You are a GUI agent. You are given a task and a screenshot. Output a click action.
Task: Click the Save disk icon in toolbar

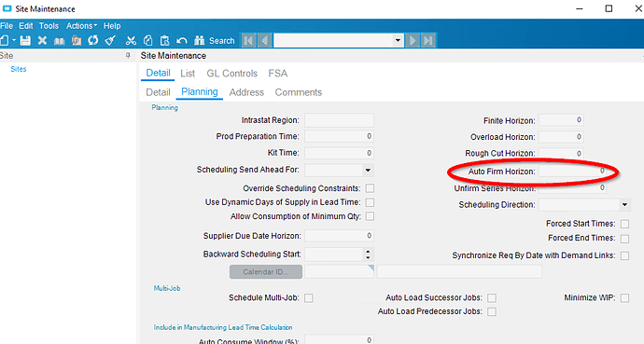tap(25, 41)
